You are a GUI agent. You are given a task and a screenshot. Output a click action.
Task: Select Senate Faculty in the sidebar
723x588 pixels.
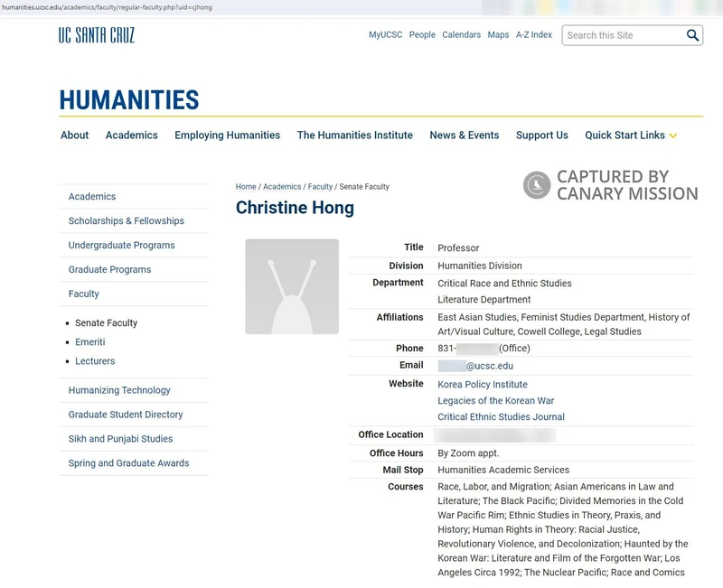tap(107, 322)
